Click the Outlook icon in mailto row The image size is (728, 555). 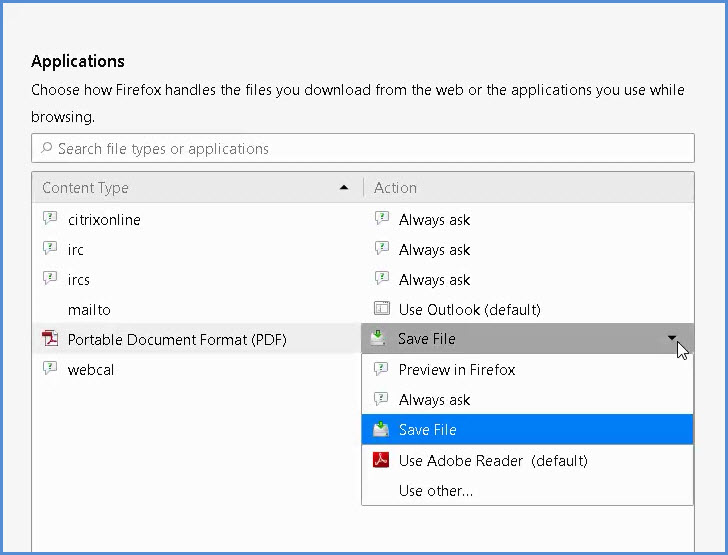point(382,308)
